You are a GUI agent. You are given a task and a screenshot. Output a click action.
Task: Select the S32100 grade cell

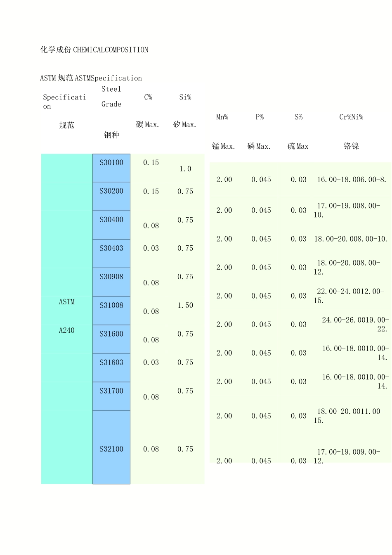pyautogui.click(x=111, y=449)
